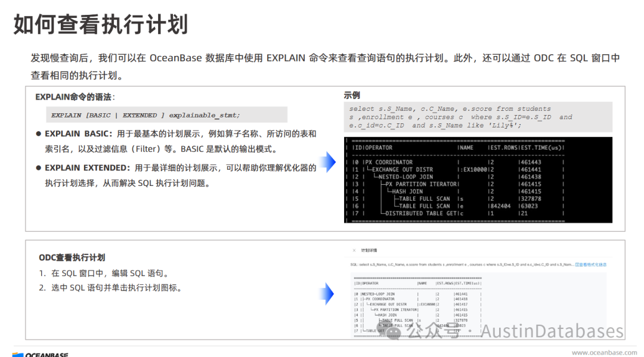Click the syntax line ending in explainable_stmt;
Screen dimensions: 644x357
click(146, 115)
